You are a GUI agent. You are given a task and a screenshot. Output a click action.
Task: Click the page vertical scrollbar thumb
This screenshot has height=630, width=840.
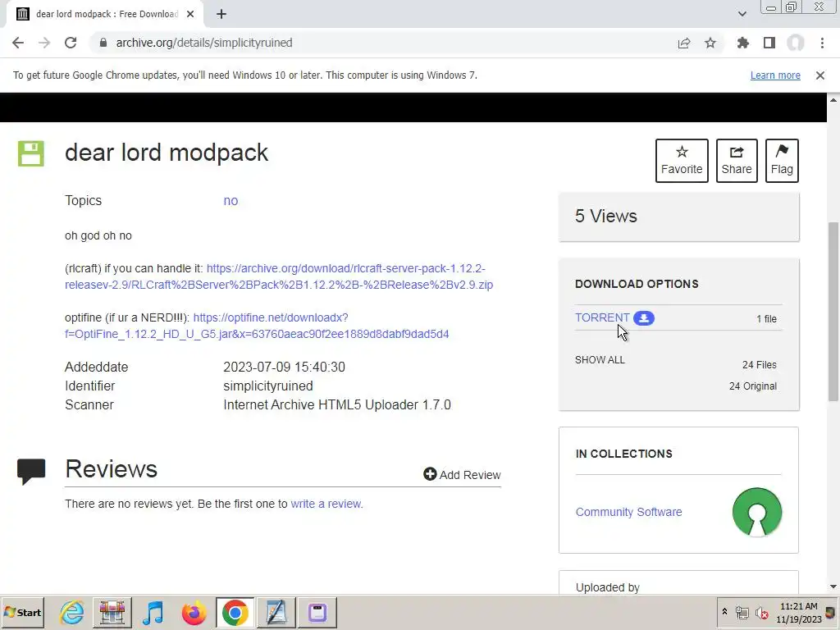coord(833,311)
